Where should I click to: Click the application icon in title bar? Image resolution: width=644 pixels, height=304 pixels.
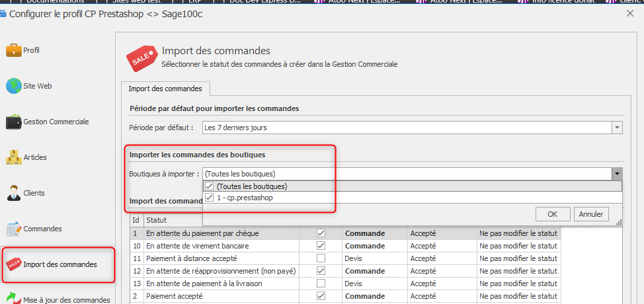pyautogui.click(x=3, y=13)
